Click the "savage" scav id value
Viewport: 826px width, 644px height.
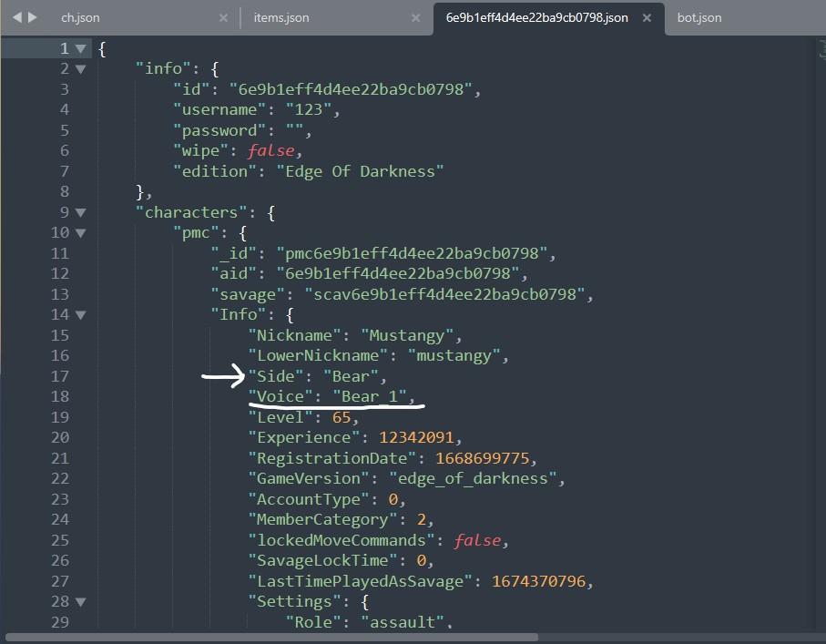click(x=445, y=294)
